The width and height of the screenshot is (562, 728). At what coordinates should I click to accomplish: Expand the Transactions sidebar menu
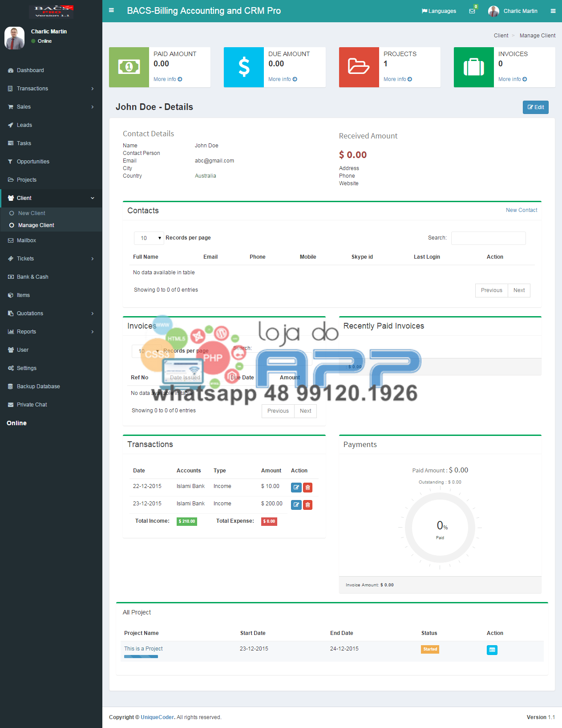tap(51, 89)
